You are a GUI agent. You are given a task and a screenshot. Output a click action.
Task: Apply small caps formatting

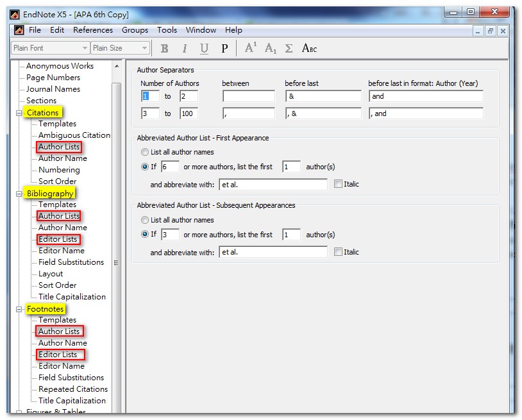coord(309,48)
